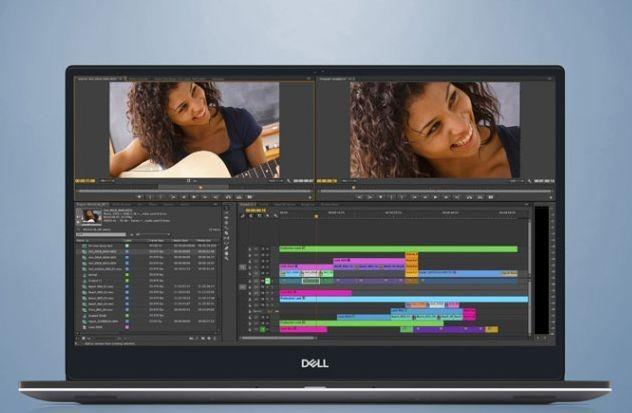The image size is (632, 413).
Task: Open the Program monitor playback resolution dropdown
Action: (x=517, y=181)
